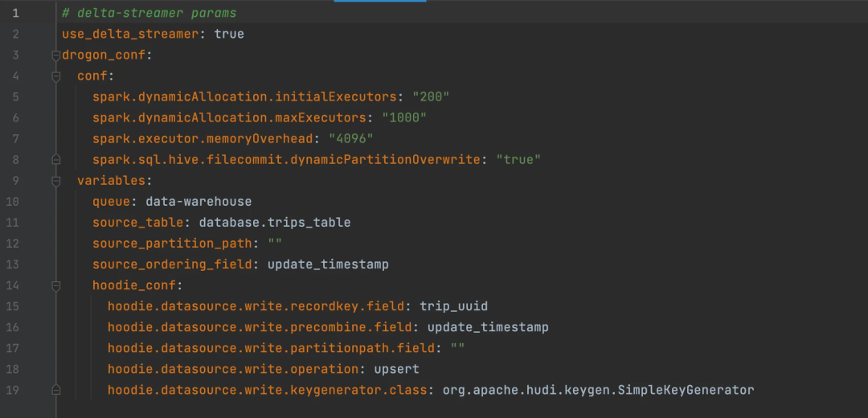The image size is (868, 418).
Task: Click the source_partition_path key
Action: (x=172, y=243)
